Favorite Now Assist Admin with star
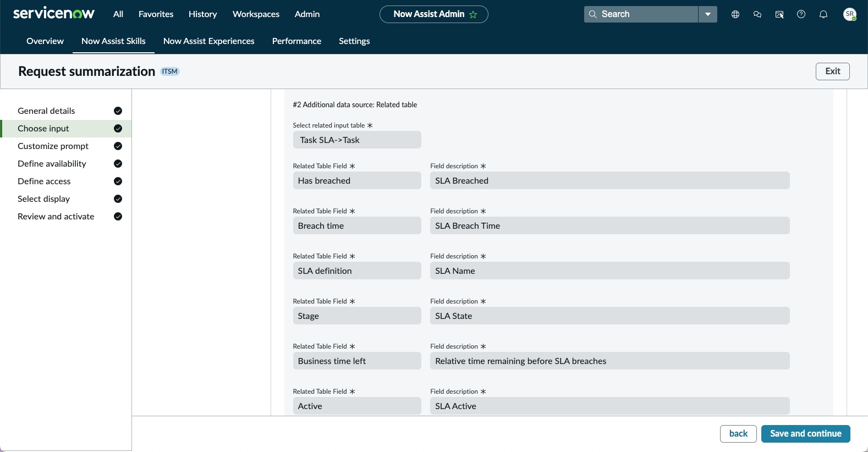 [x=473, y=14]
